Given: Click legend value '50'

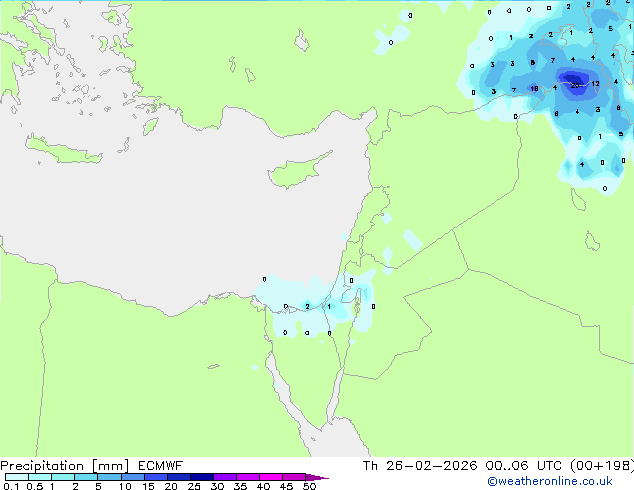Looking at the screenshot, I should coord(309,486).
